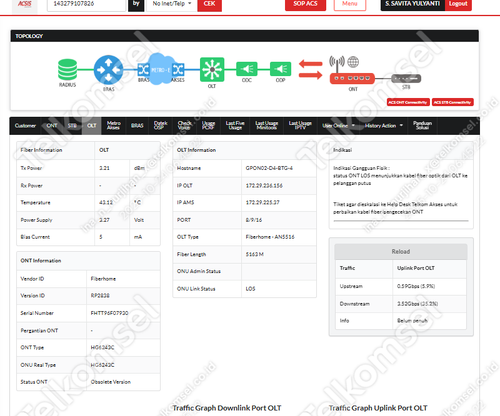Click the BRAS router icon in topology

[x=108, y=70]
